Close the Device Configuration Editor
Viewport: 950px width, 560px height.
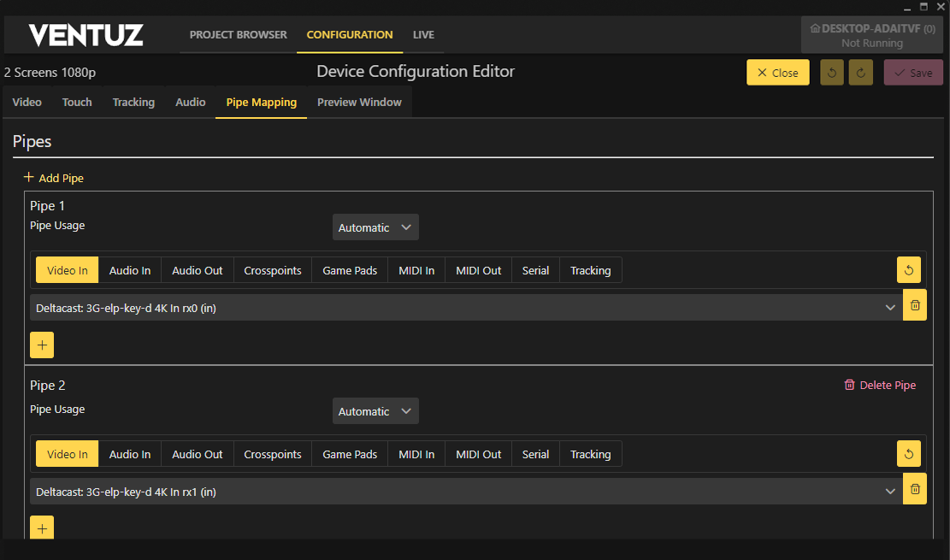[x=777, y=73]
